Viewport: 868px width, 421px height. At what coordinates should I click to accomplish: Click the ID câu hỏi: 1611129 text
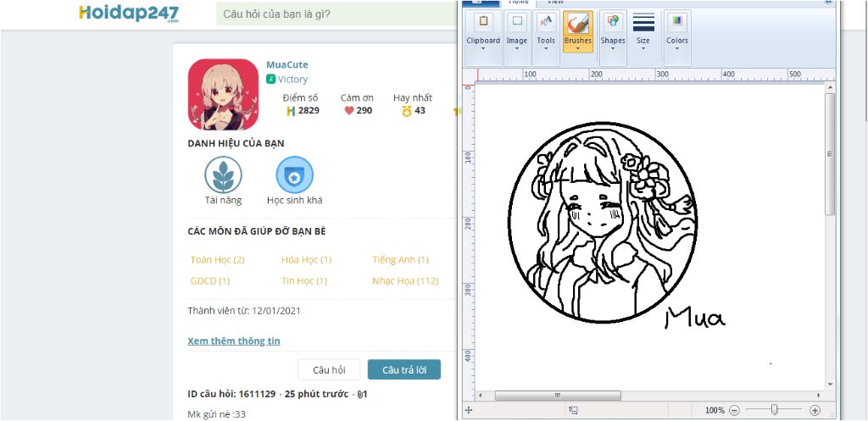coord(231,395)
